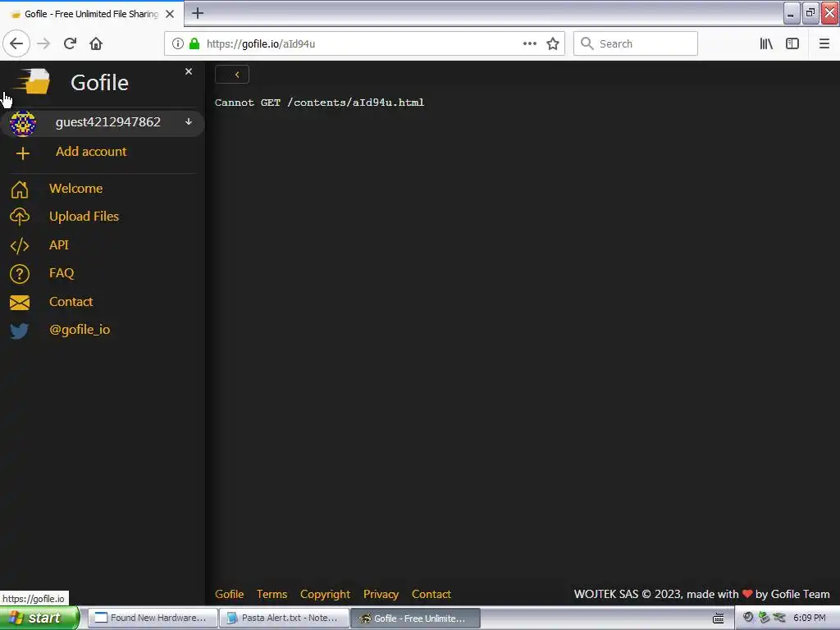Click the Firefox back arrow button

tap(16, 44)
